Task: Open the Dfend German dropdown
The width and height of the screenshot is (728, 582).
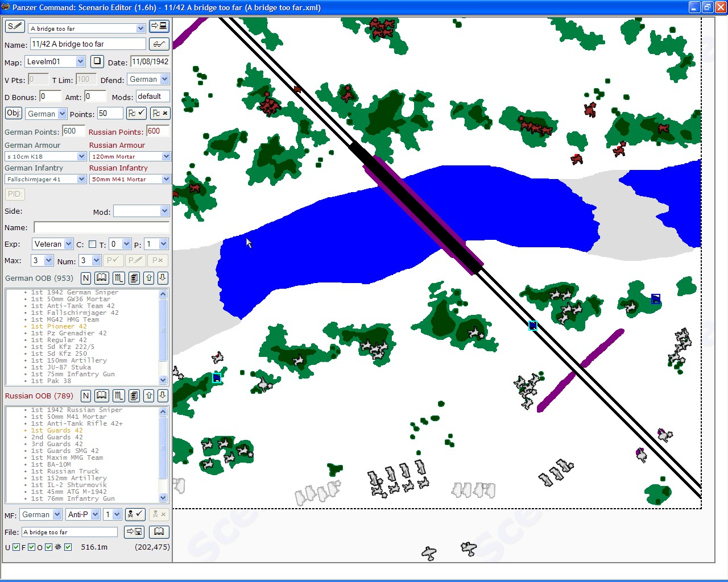Action: coord(164,79)
